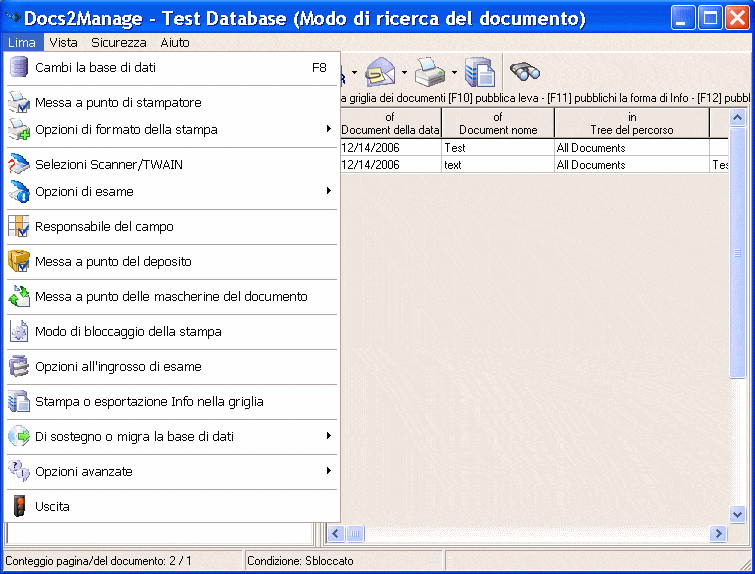The width and height of the screenshot is (755, 574).
Task: Open the Sicurezza menu
Action: (x=118, y=42)
